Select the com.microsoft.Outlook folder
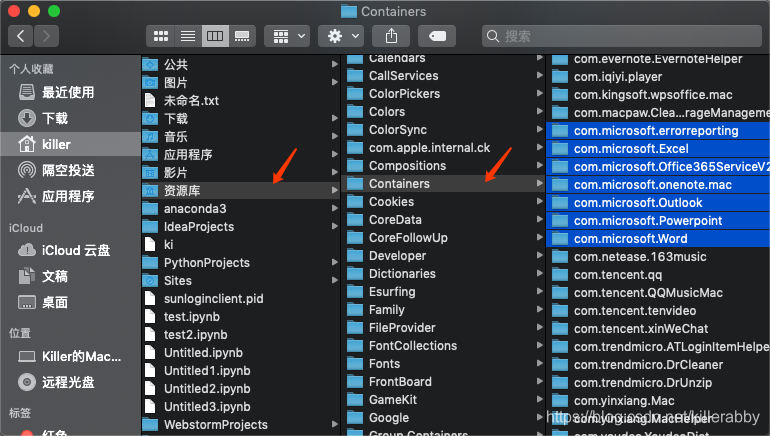The height and width of the screenshot is (436, 770). click(658, 203)
